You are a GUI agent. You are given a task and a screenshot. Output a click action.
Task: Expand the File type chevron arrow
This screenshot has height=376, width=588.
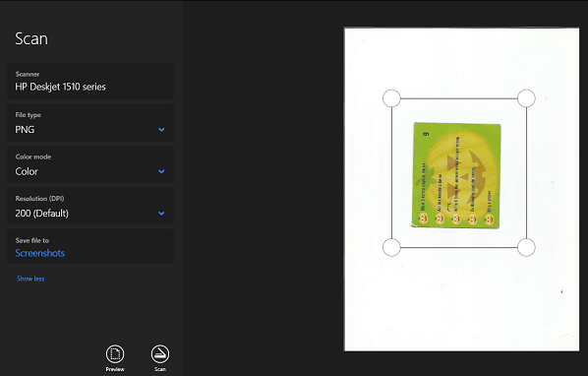[x=161, y=130]
